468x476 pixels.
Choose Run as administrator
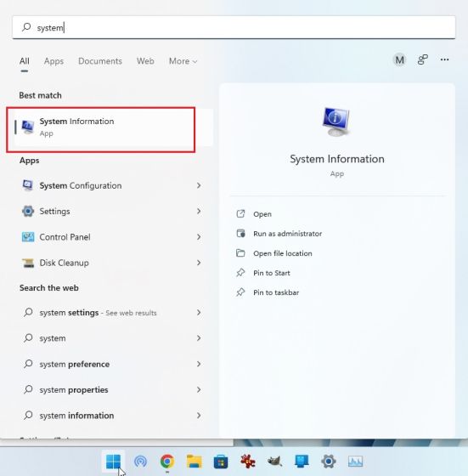288,234
